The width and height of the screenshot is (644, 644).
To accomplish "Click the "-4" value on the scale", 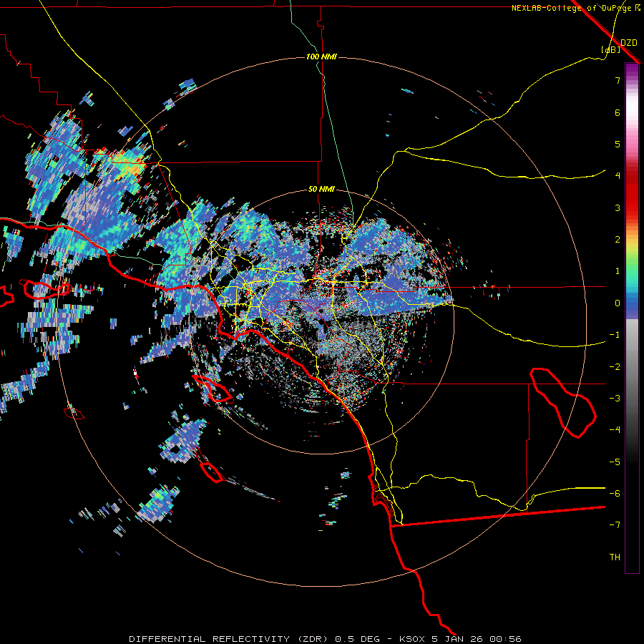I will [615, 430].
